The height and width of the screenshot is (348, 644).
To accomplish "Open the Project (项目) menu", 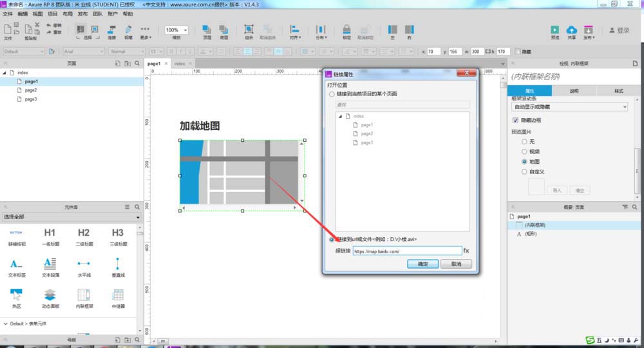I will click(x=53, y=14).
